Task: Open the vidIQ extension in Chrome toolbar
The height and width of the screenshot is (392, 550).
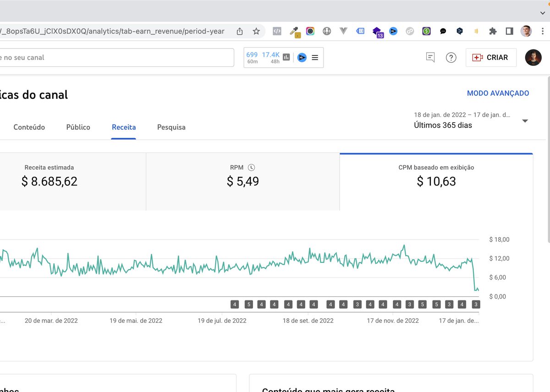Action: 393,31
